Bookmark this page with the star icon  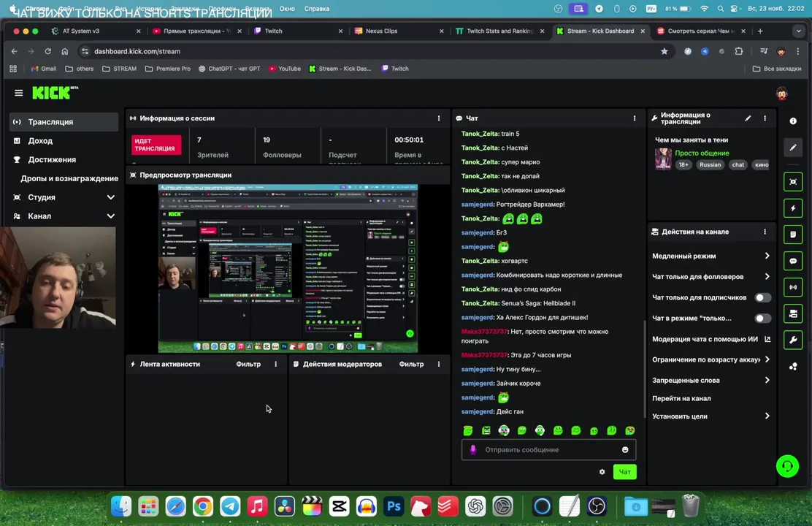click(x=664, y=51)
